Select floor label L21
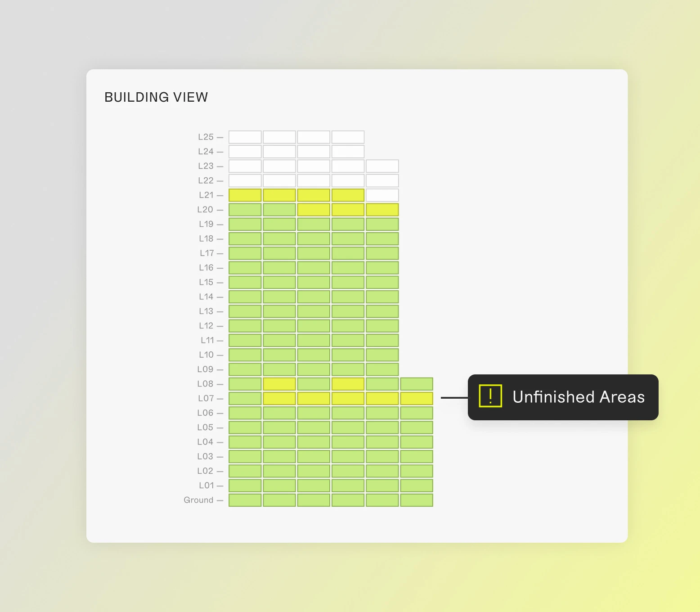The height and width of the screenshot is (612, 700). point(206,195)
